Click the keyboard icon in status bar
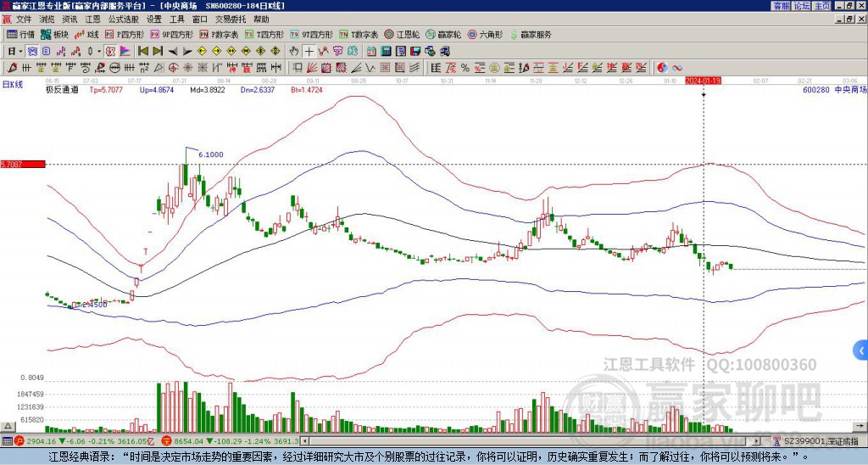The height and width of the screenshot is (465, 868). 7,441
